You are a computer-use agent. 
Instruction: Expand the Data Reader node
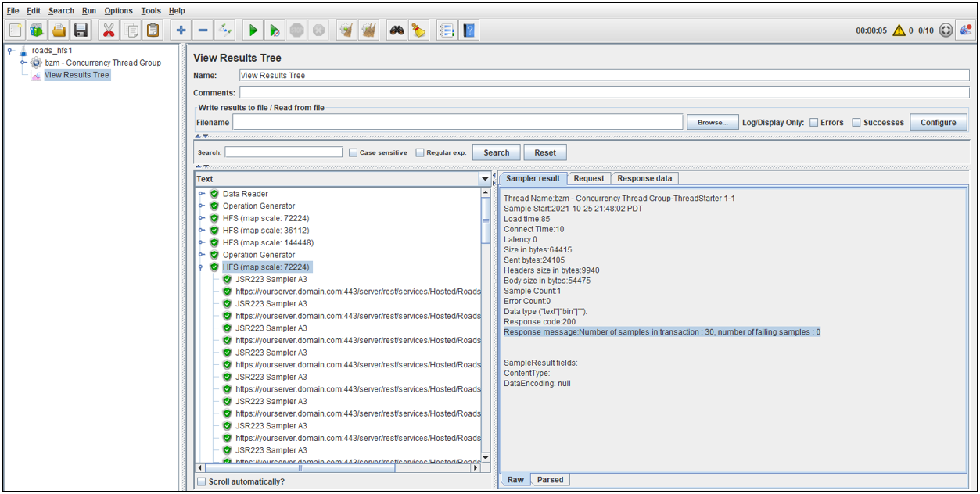[202, 193]
